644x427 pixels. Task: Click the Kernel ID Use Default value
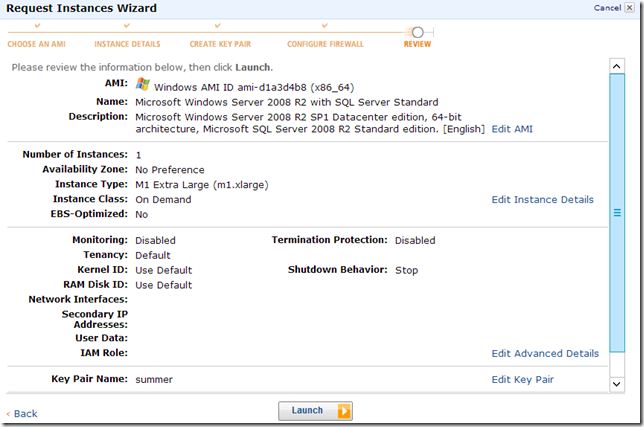click(163, 270)
